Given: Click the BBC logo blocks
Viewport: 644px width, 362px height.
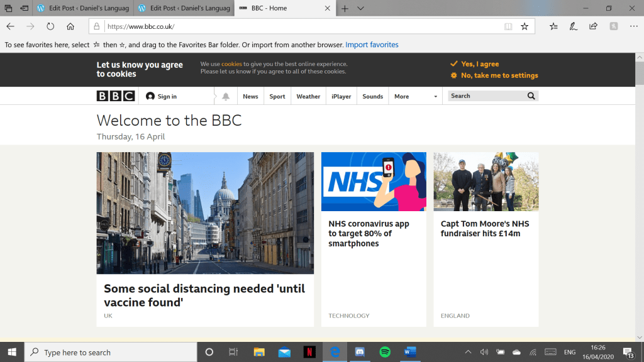Looking at the screenshot, I should point(115,96).
